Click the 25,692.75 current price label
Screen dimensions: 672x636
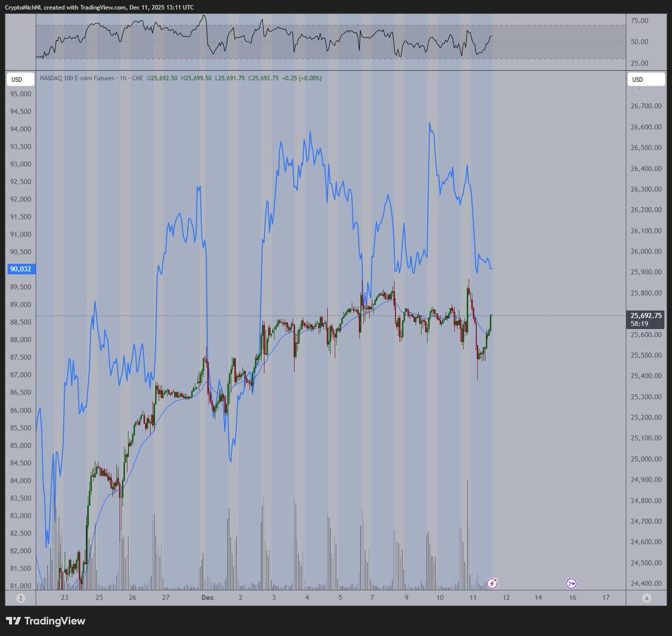[x=646, y=316]
